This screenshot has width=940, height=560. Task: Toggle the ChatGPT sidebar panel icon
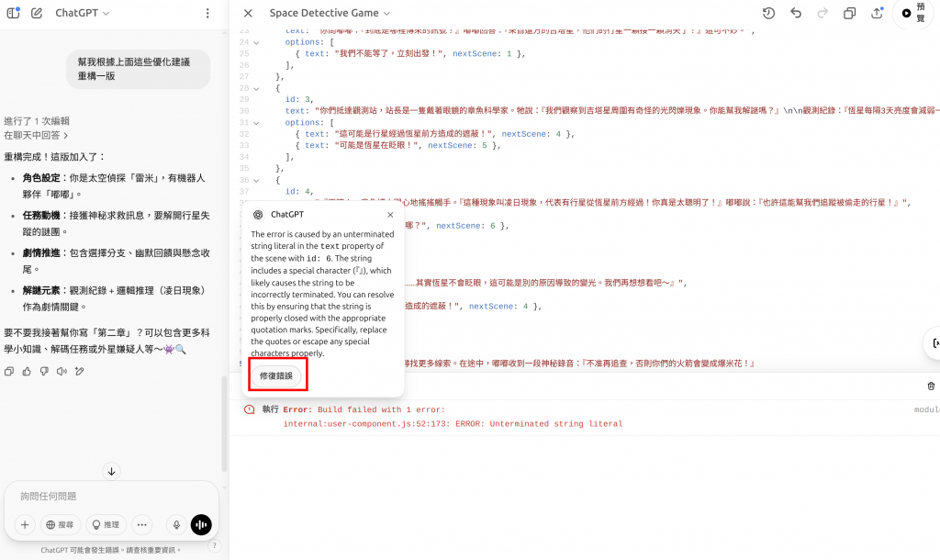13,13
